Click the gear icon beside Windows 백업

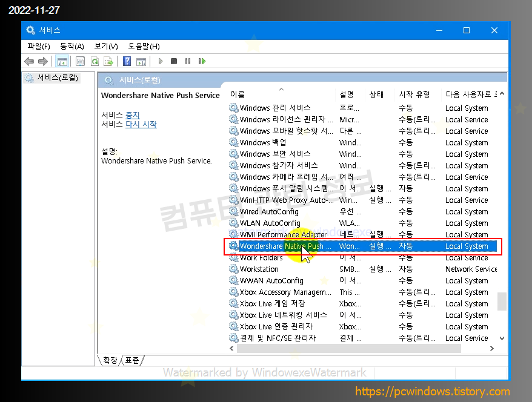tap(233, 142)
